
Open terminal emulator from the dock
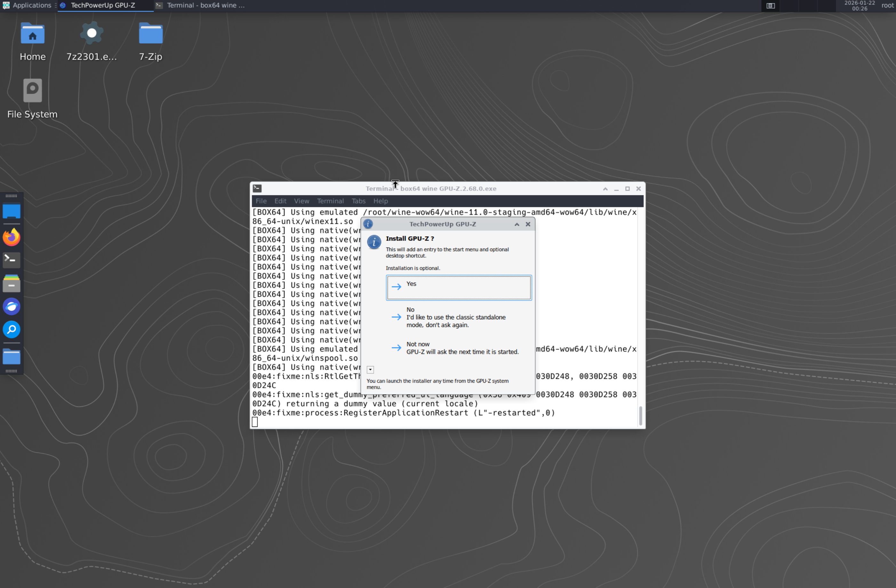[x=12, y=260]
